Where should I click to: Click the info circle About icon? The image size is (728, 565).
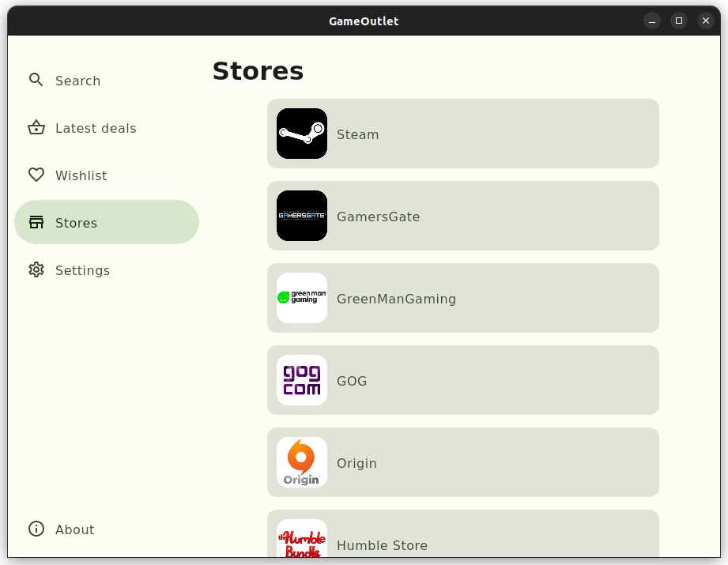pyautogui.click(x=36, y=529)
